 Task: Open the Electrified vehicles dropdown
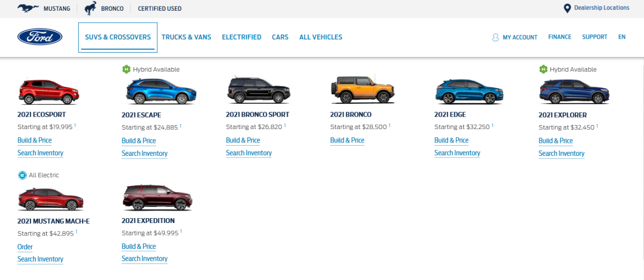click(241, 37)
